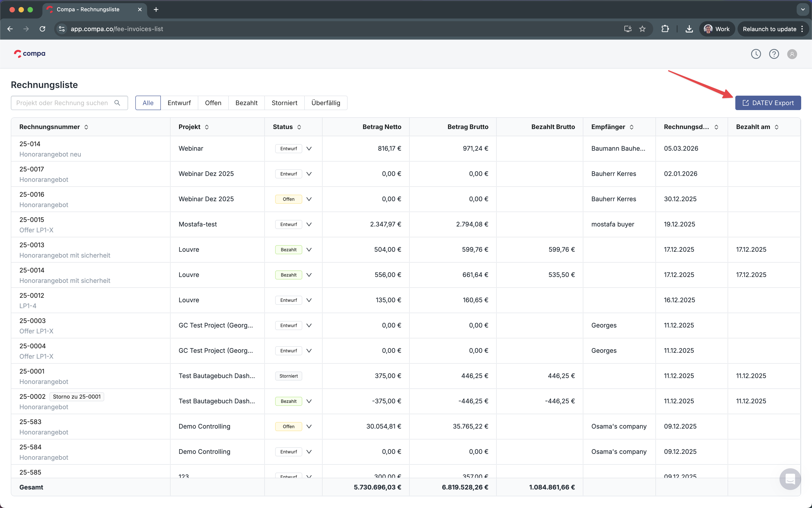Show only Bezahlt invoices
This screenshot has height=508, width=812.
click(246, 103)
